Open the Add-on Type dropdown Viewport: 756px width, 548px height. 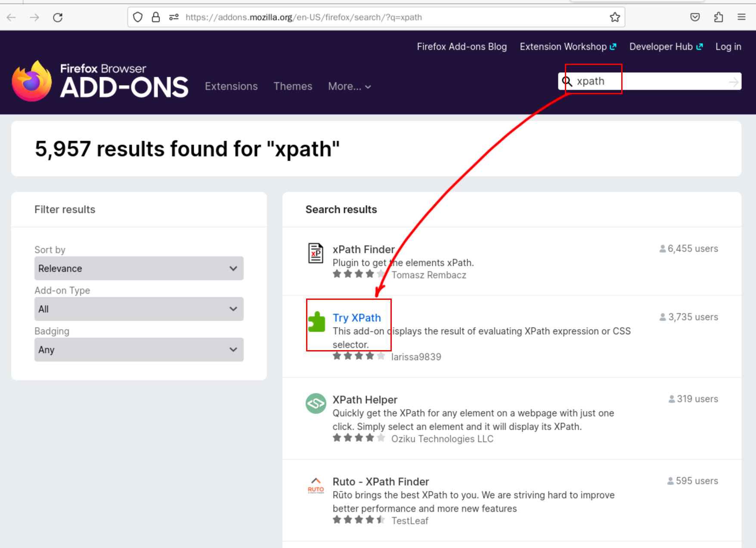point(139,309)
